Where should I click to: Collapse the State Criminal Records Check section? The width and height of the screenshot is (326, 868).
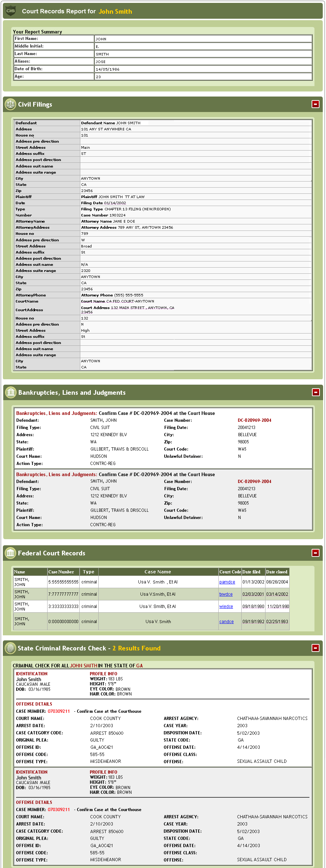(x=315, y=648)
